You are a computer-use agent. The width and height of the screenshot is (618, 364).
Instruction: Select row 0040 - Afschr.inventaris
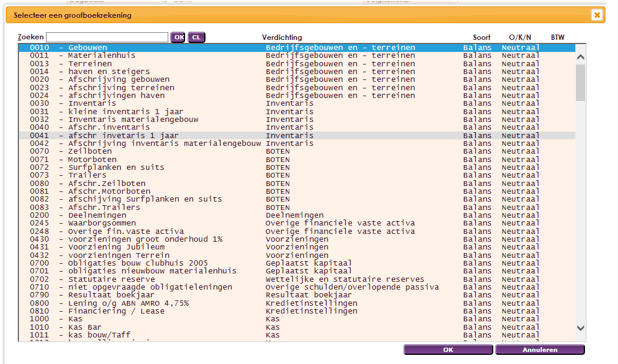(x=297, y=127)
